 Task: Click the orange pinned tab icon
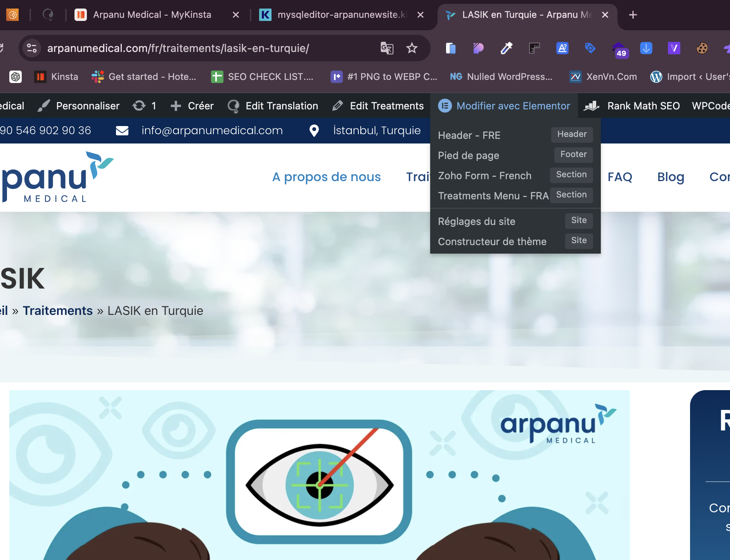12,15
